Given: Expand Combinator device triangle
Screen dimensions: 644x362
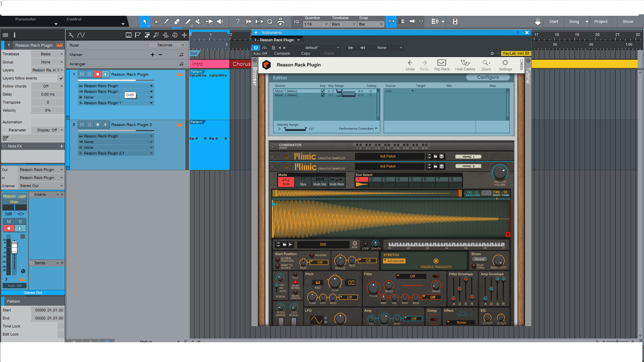Looking at the screenshot, I should coord(272,146).
